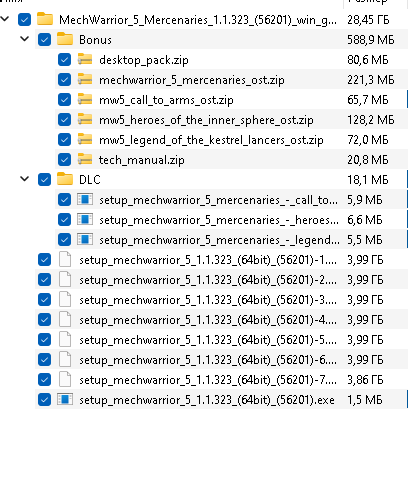Toggle the heroes DLC setup checkbox

64,219
